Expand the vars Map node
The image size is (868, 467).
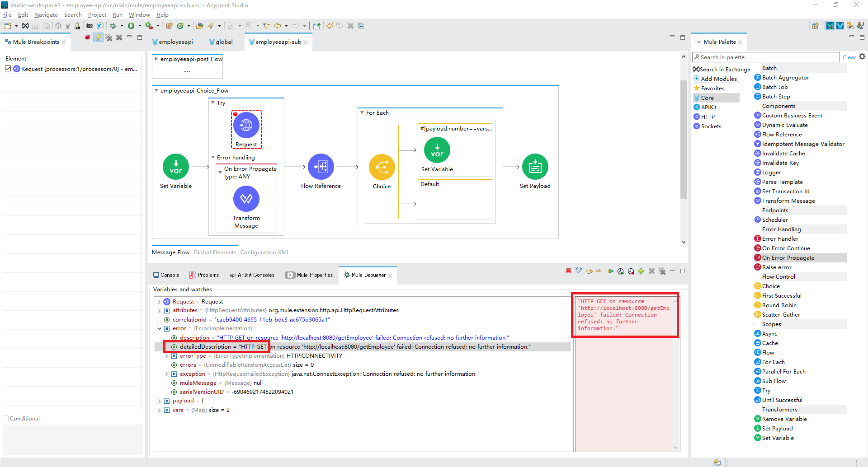[x=159, y=410]
